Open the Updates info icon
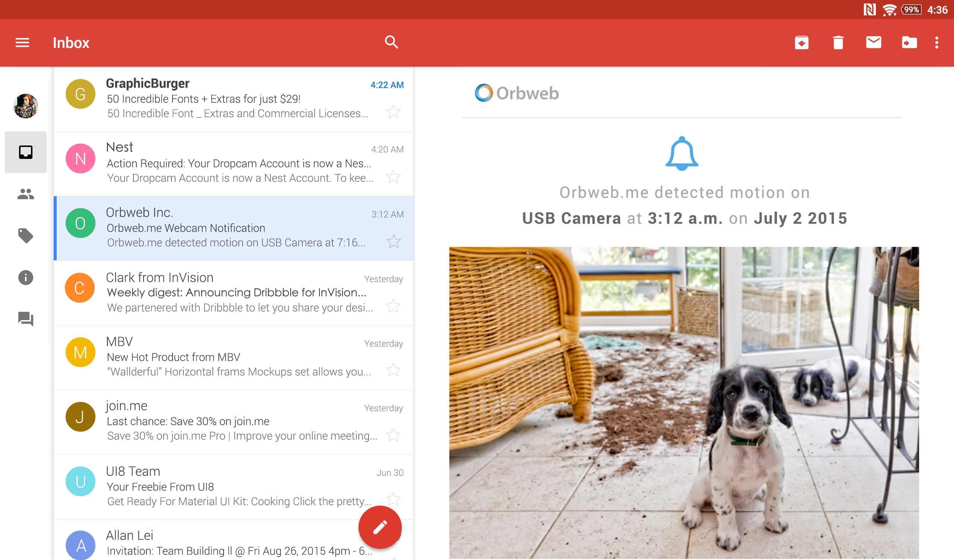Viewport: 954px width, 560px height. point(26,277)
